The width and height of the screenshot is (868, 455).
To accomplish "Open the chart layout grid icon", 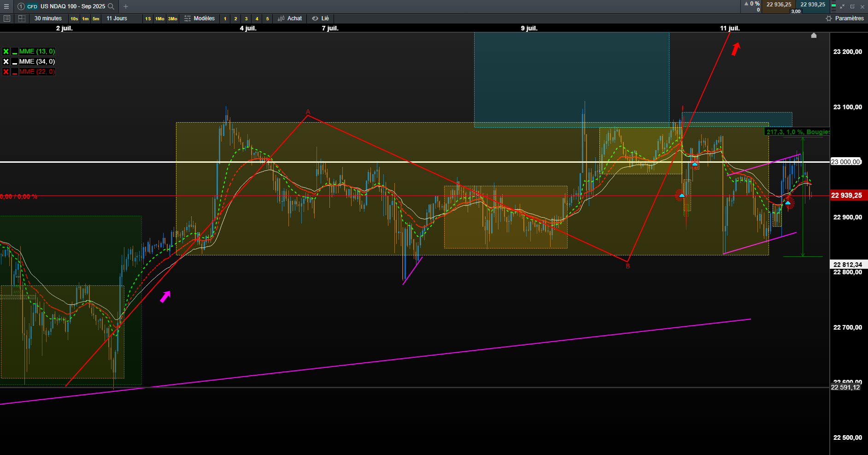I will click(22, 18).
